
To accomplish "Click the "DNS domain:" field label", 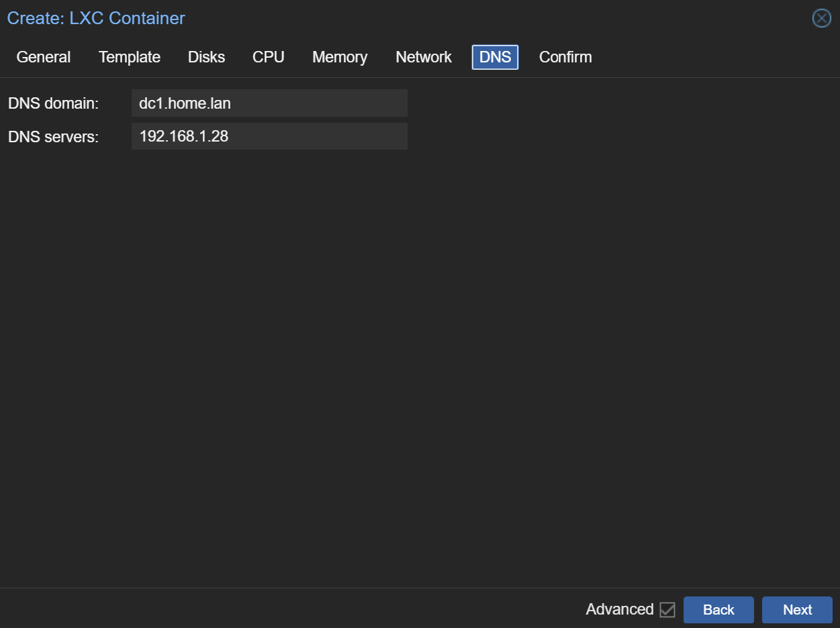I will tap(54, 103).
